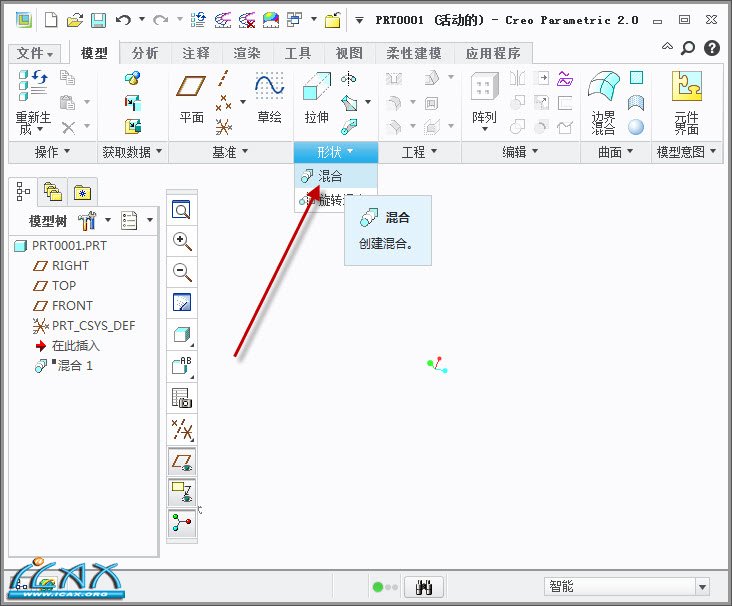Image resolution: width=732 pixels, height=606 pixels.
Task: Click the Zoom In icon
Action: 182,241
